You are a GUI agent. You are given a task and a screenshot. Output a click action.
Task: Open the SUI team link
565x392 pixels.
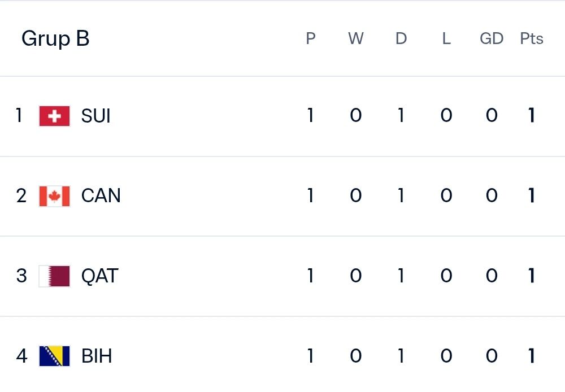(x=95, y=116)
